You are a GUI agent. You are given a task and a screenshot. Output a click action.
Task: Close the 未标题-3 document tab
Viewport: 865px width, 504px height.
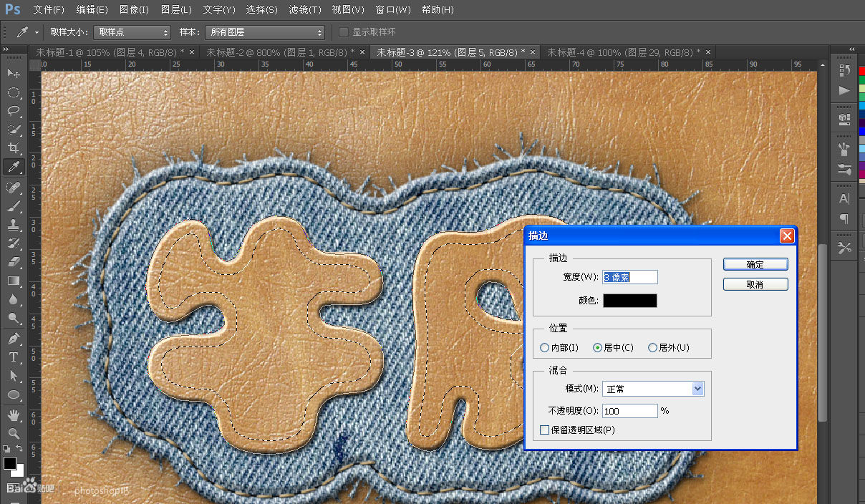coord(532,52)
